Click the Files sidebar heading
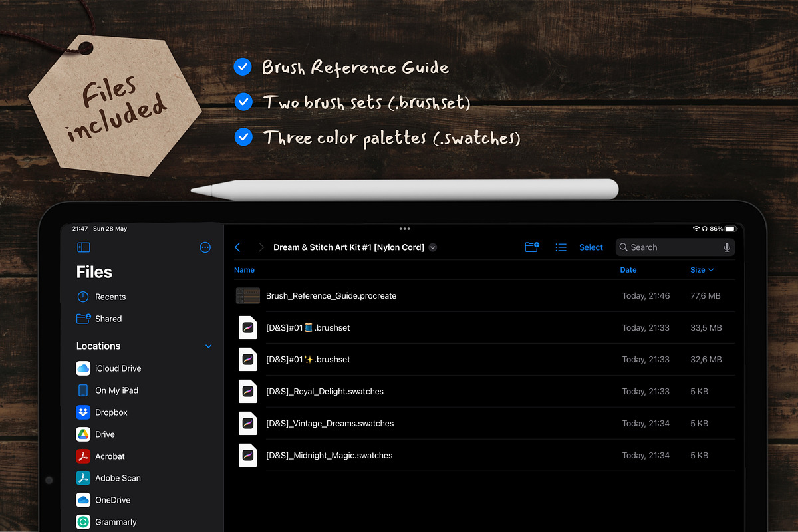 [94, 272]
